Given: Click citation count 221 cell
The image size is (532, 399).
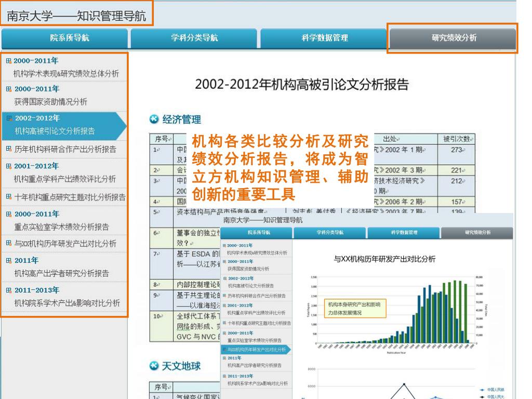Looking at the screenshot, I should 456,170.
